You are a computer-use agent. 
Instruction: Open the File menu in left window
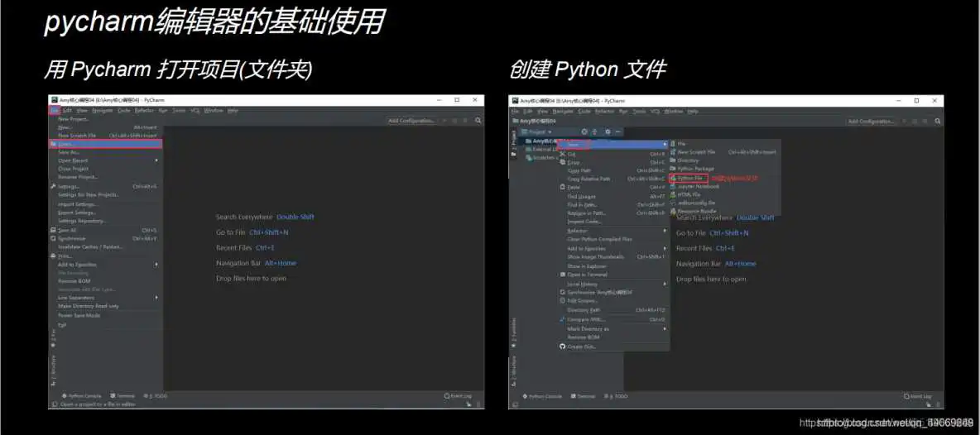tap(55, 111)
